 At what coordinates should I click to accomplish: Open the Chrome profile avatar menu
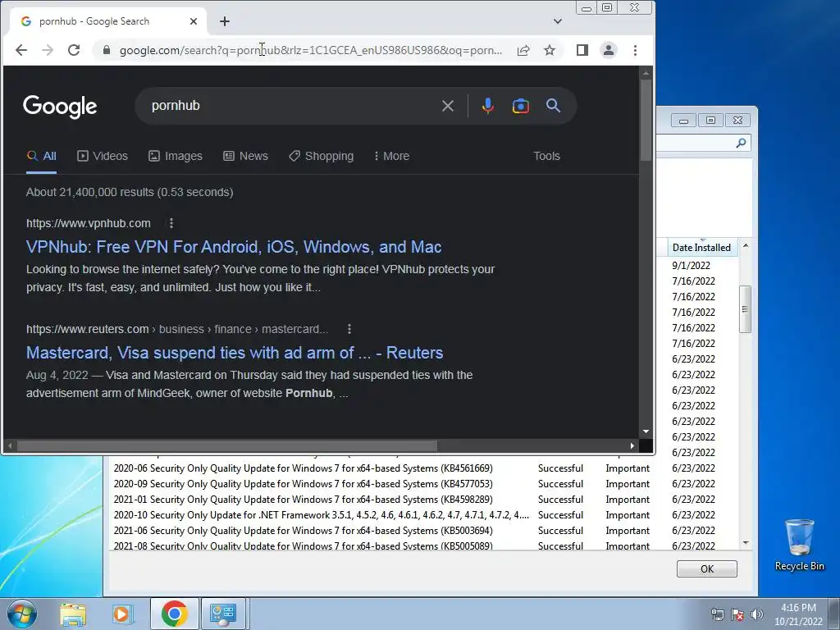[x=609, y=50]
